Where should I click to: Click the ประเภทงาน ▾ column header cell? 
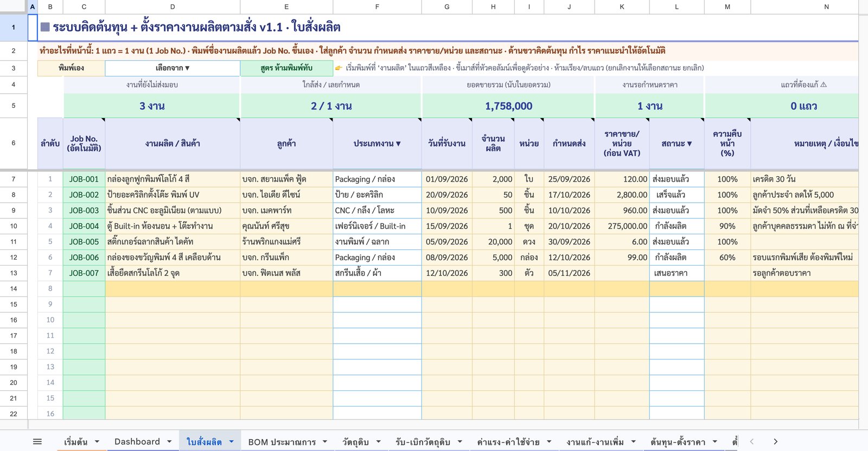point(377,144)
